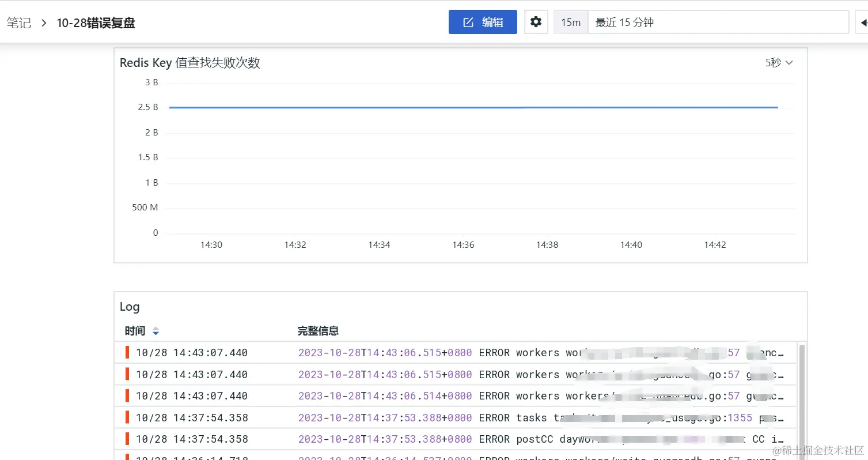Select the 10-28错误复盘 page title

tap(96, 23)
